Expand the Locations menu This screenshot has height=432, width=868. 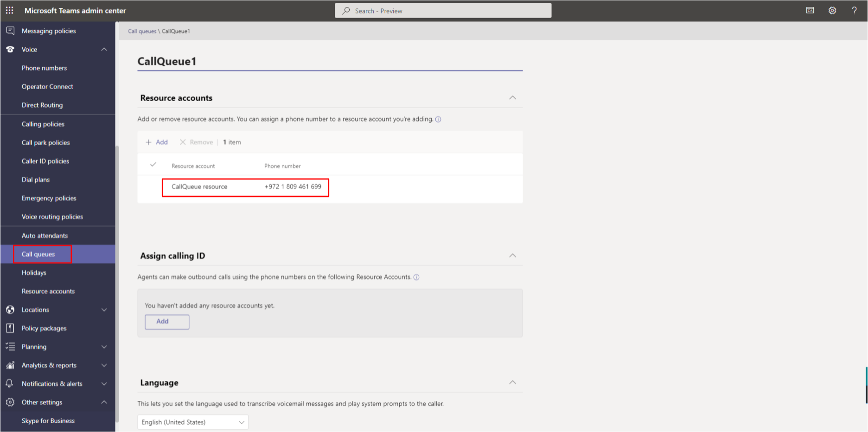coord(104,309)
